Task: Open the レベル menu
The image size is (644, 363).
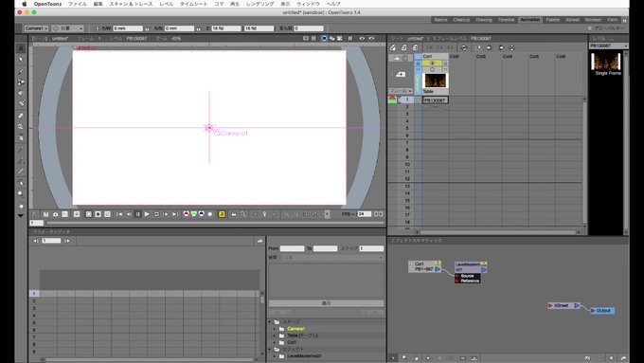Action: [x=167, y=4]
